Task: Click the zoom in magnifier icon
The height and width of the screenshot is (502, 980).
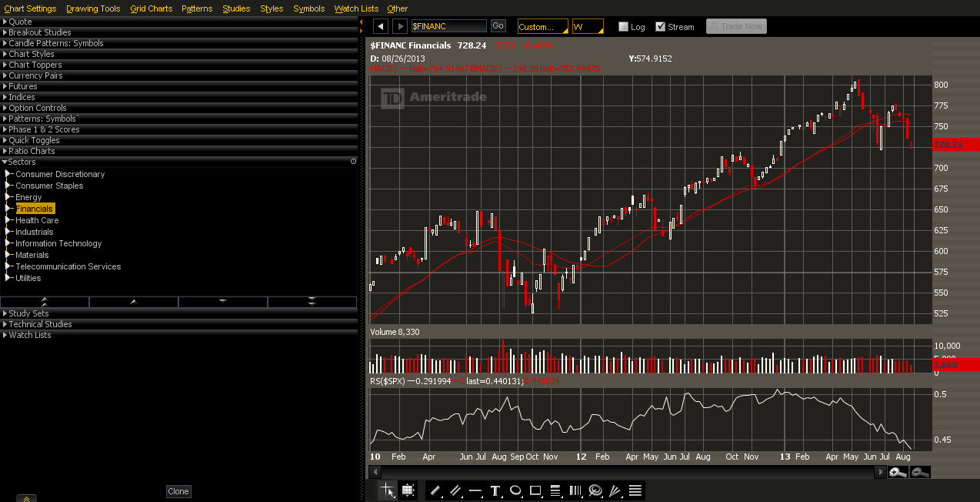Action: tap(898, 472)
